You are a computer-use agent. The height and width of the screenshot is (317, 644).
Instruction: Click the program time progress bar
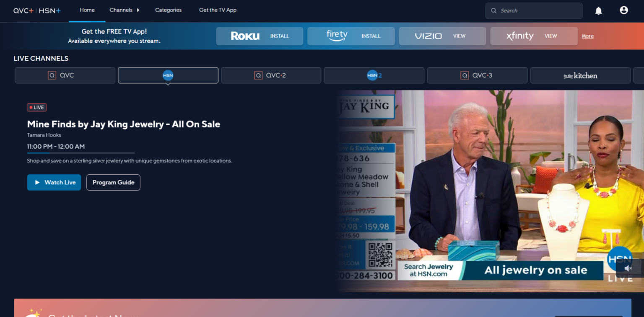coord(80,153)
